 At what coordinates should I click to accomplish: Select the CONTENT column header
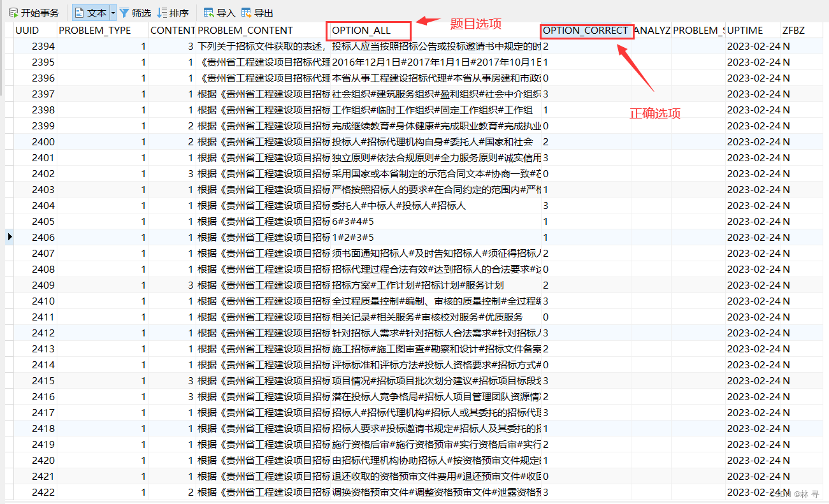[172, 30]
